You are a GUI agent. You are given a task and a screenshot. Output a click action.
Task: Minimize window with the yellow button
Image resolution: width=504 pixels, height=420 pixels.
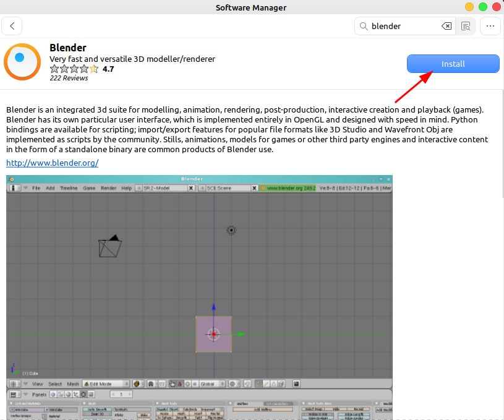pos(469,7)
